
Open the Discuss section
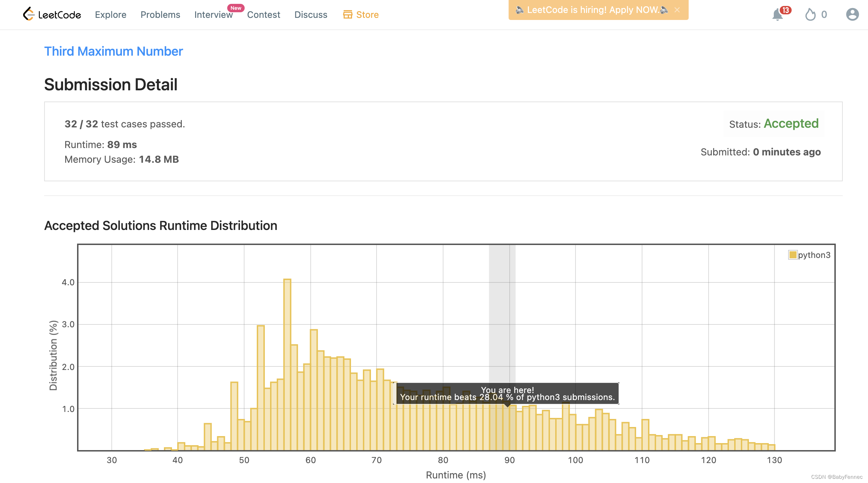(x=311, y=15)
